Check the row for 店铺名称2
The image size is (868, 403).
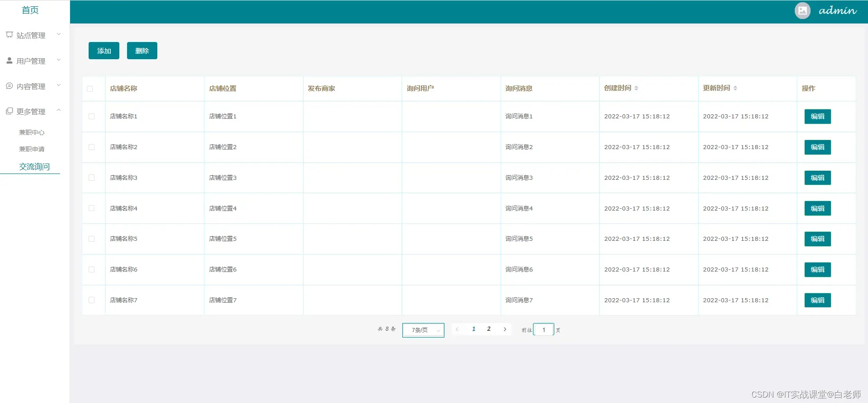pos(91,147)
